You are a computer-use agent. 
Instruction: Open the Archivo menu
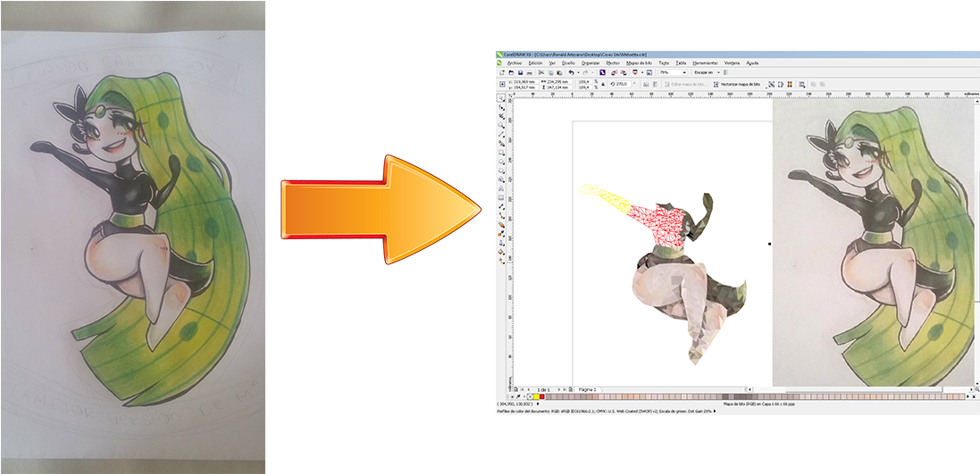pos(514,63)
